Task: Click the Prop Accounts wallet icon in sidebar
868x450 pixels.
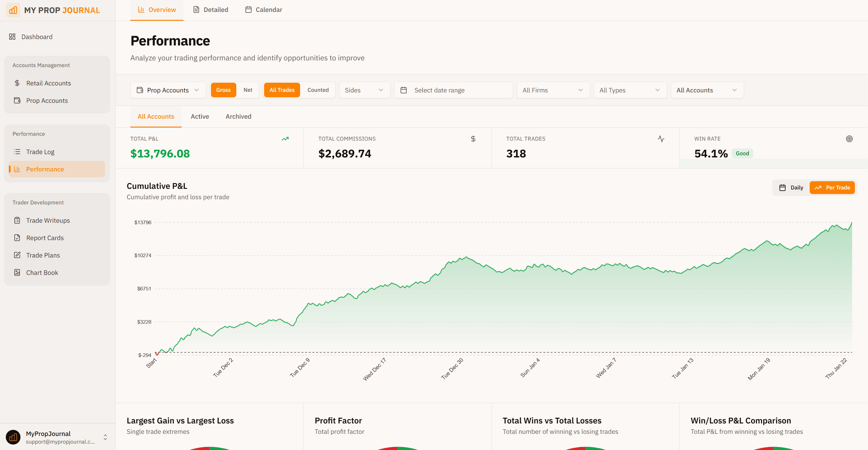Action: [17, 100]
